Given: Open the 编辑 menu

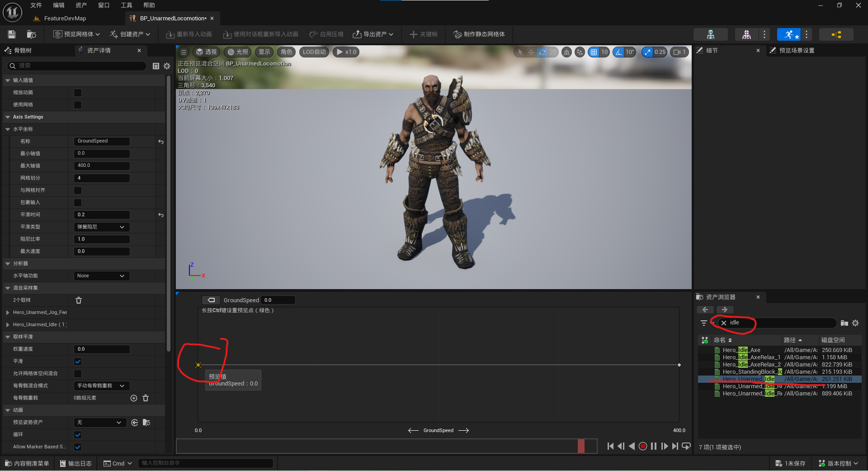Looking at the screenshot, I should (x=59, y=5).
